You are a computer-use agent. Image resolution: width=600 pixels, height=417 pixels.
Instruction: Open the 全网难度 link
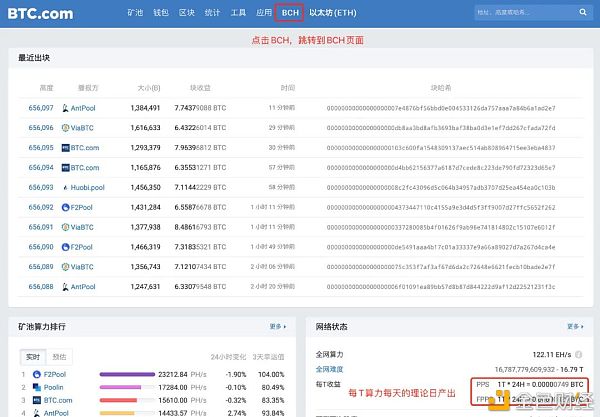329,369
